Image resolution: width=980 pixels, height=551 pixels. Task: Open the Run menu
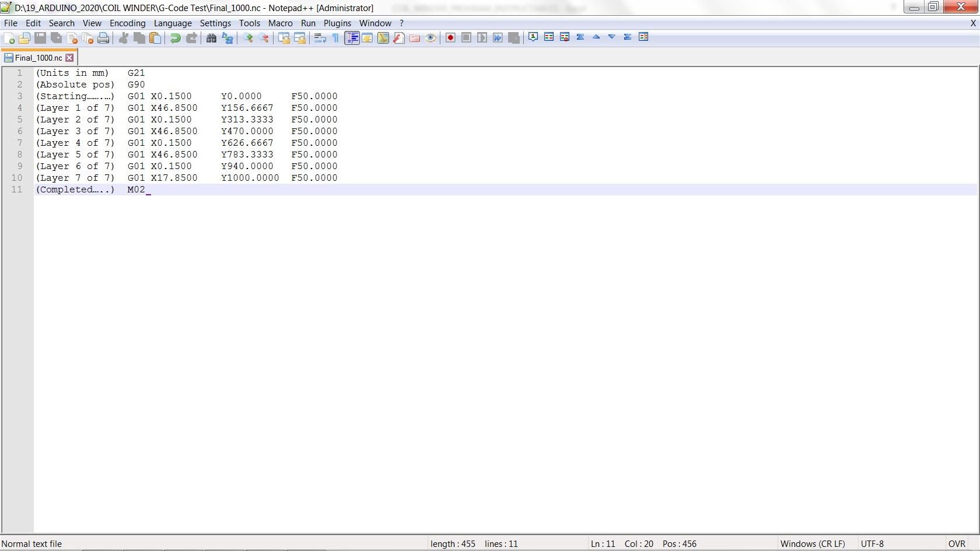(308, 23)
